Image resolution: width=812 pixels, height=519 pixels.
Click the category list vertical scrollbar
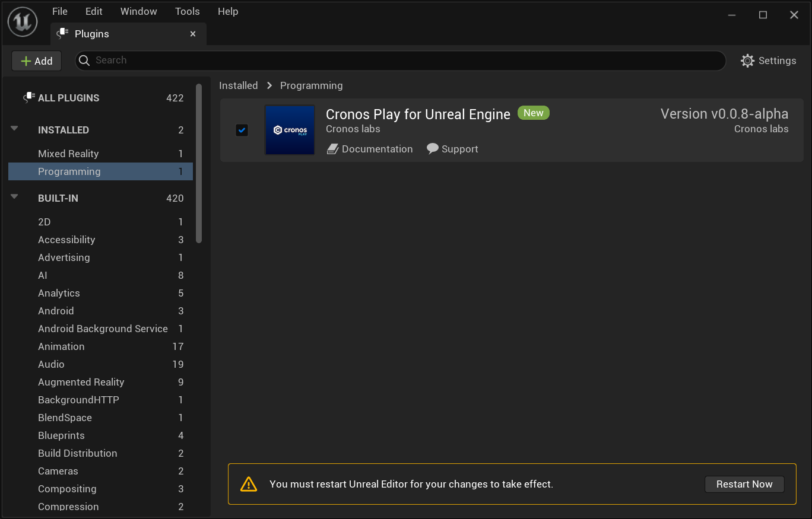(x=199, y=163)
